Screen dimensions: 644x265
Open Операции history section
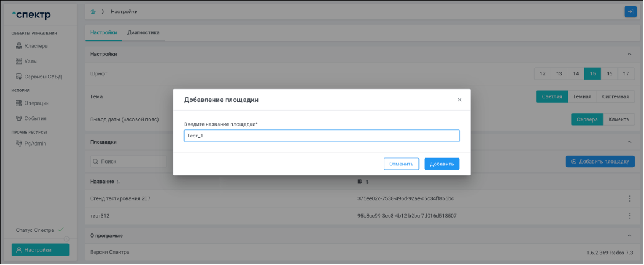click(37, 103)
